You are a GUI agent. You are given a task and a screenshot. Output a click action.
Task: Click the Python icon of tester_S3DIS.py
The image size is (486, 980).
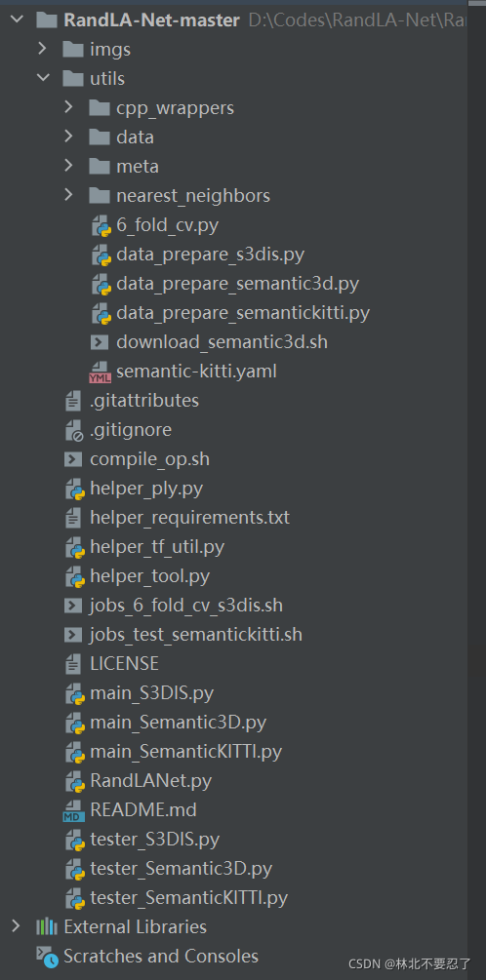[x=74, y=841]
